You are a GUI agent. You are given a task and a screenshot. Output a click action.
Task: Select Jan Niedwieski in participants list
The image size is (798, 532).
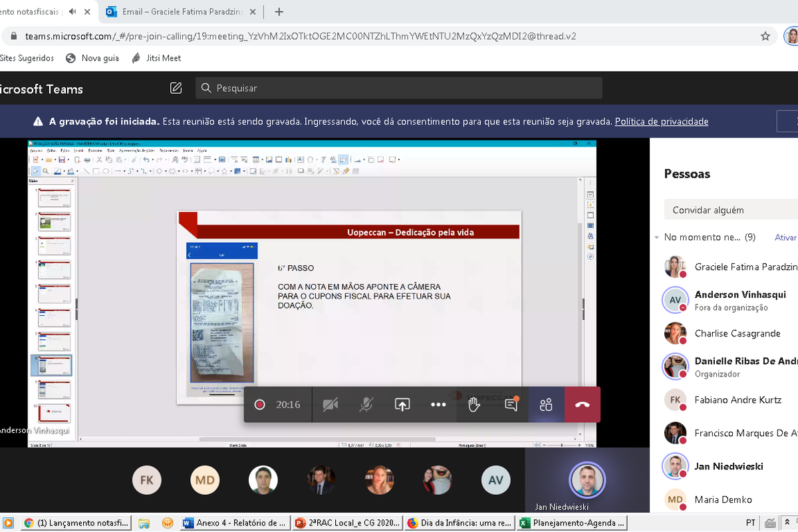(x=731, y=466)
